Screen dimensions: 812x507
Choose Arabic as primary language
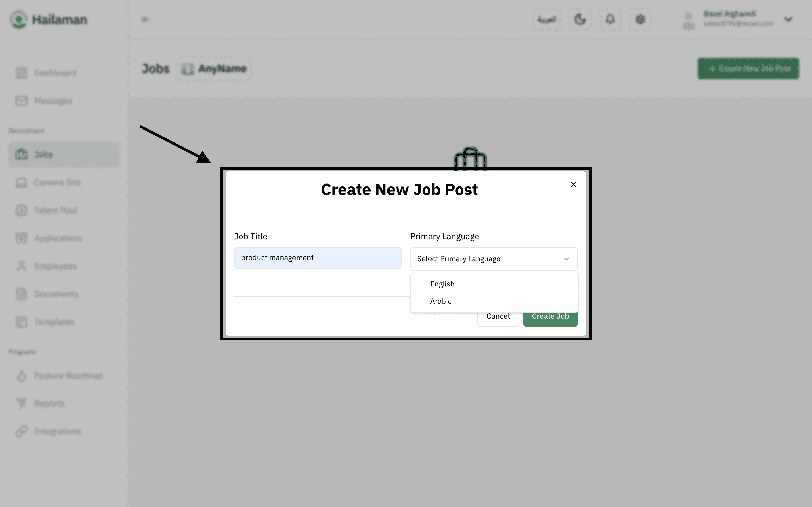pyautogui.click(x=441, y=301)
